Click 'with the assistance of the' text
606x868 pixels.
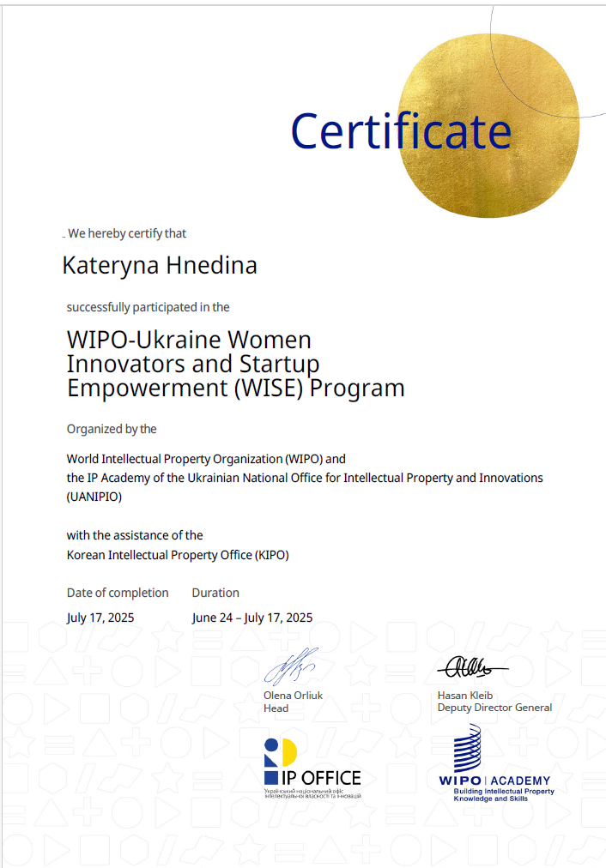pyautogui.click(x=135, y=535)
